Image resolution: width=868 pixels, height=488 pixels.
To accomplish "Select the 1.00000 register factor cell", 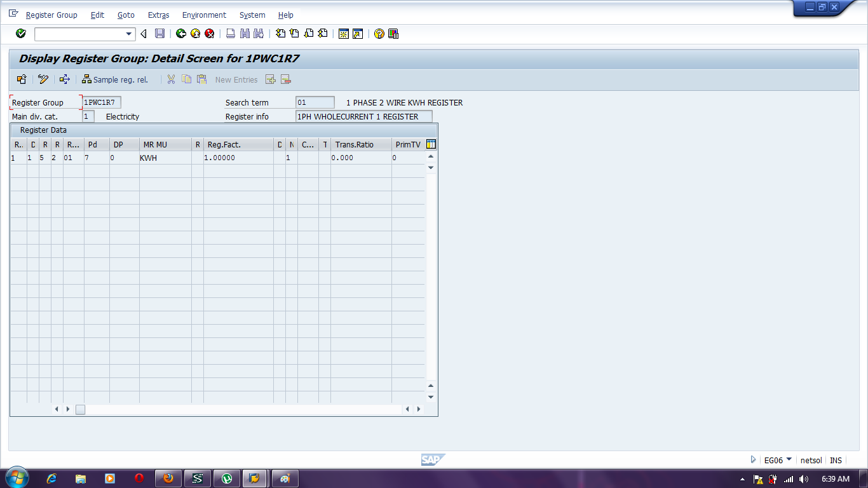I will click(x=239, y=158).
